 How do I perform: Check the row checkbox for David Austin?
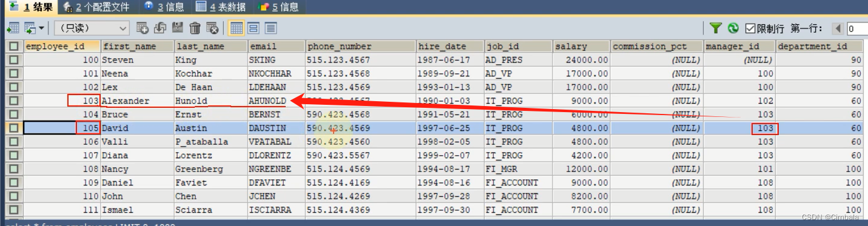pyautogui.click(x=13, y=128)
